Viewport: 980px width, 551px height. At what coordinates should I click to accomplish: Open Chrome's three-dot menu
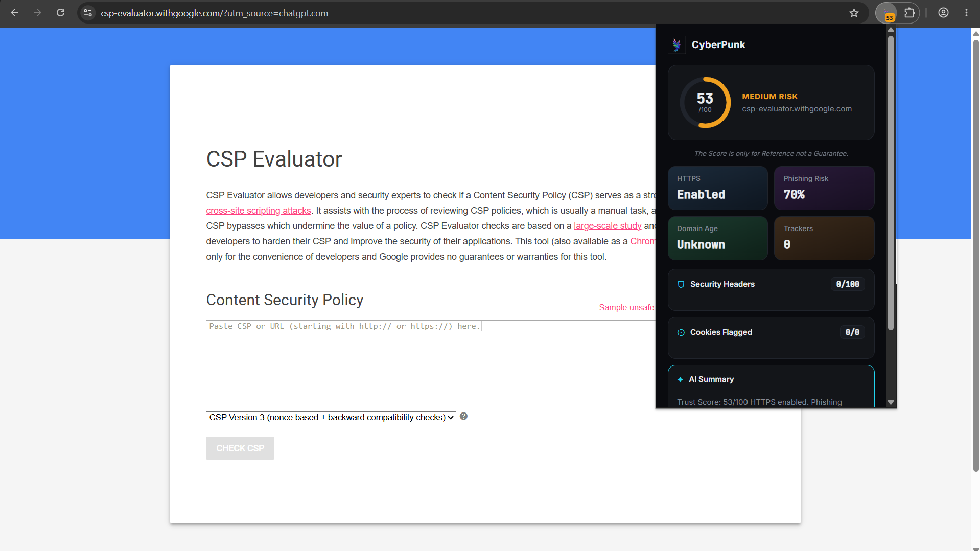pos(966,13)
